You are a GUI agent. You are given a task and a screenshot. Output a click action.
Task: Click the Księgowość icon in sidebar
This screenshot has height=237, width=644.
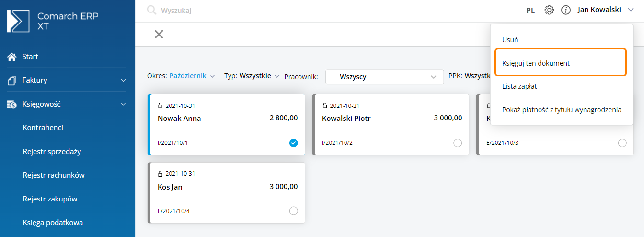point(12,104)
